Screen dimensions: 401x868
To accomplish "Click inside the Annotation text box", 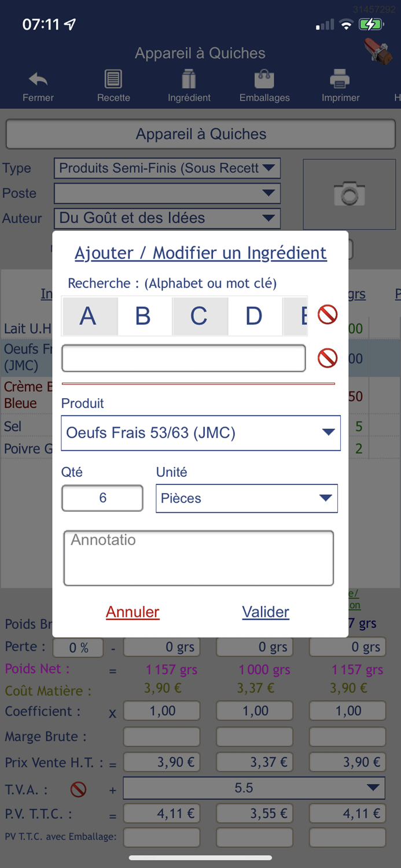I will click(x=198, y=557).
